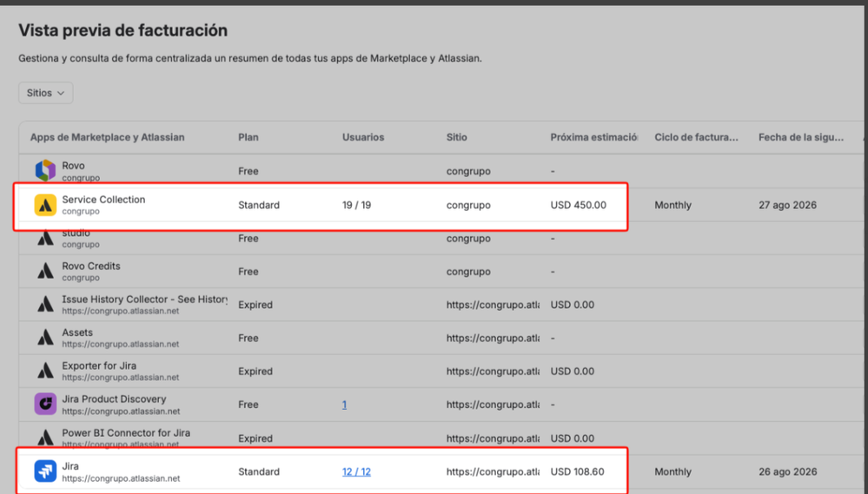Click the studio app icon

point(45,238)
